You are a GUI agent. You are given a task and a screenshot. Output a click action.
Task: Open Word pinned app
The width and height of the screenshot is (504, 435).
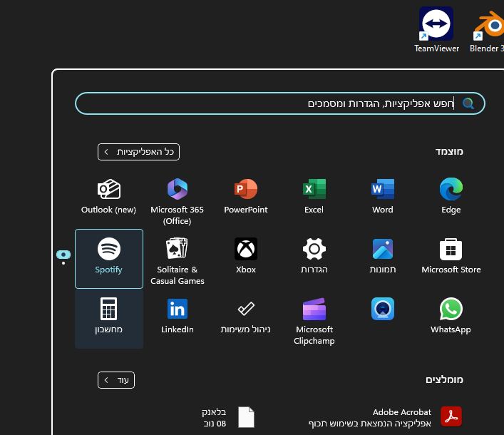(383, 196)
